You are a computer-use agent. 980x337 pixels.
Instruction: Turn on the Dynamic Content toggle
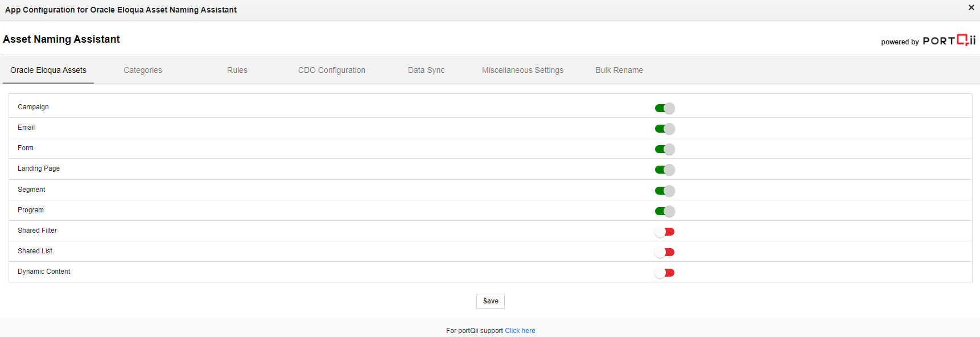pos(664,273)
